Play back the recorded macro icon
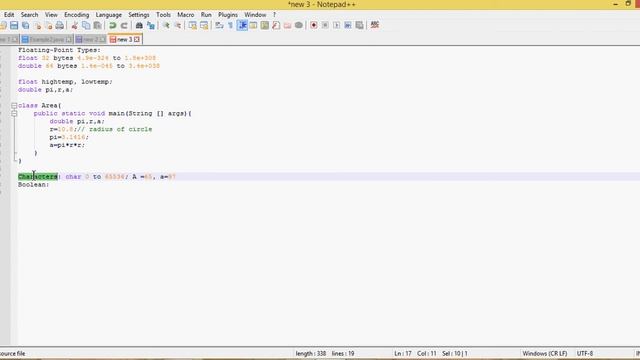 (x=336, y=25)
